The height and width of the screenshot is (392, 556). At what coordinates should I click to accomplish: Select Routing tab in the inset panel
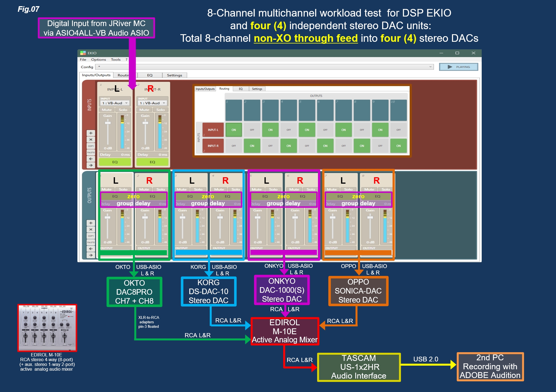click(224, 89)
